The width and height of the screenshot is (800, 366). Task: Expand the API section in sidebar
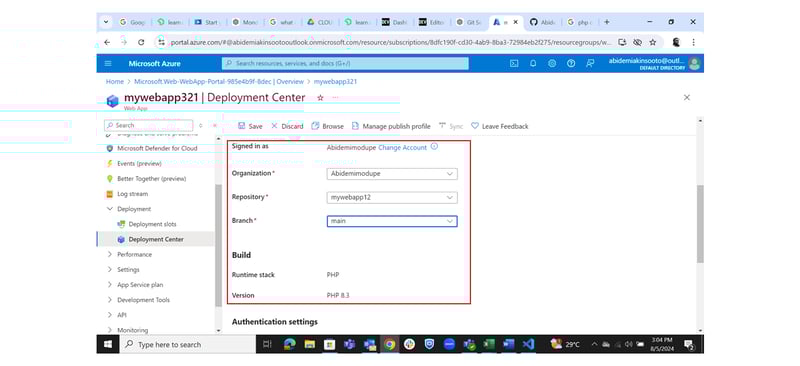(x=110, y=315)
